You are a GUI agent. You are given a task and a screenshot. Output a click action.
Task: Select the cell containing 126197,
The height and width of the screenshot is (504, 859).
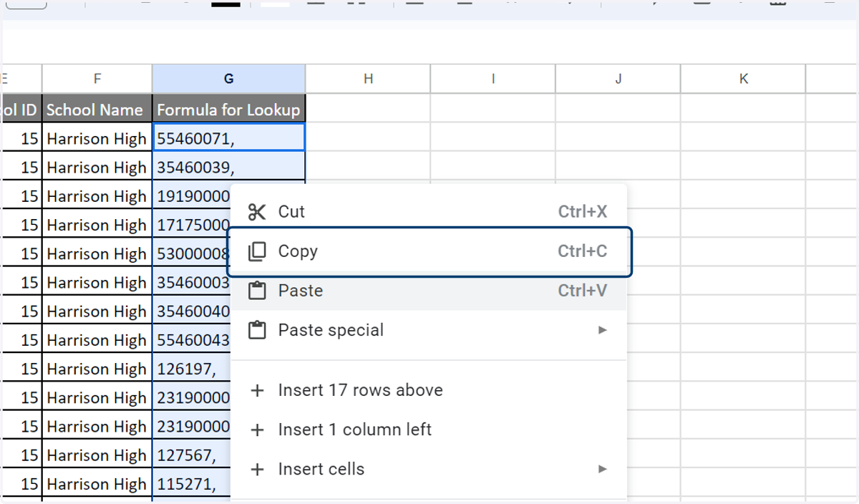192,369
